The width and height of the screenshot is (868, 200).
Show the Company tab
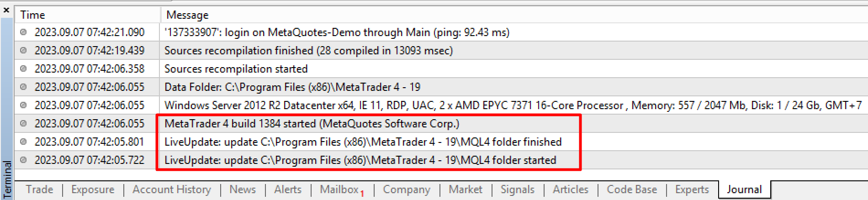point(407,189)
